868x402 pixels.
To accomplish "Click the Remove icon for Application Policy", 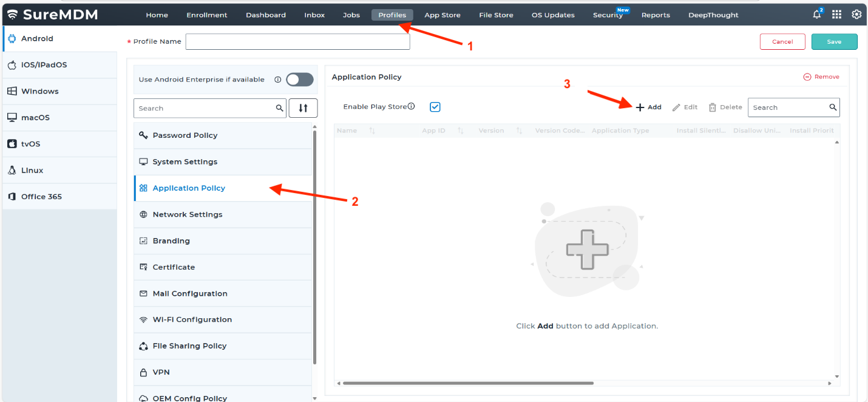I will [807, 77].
